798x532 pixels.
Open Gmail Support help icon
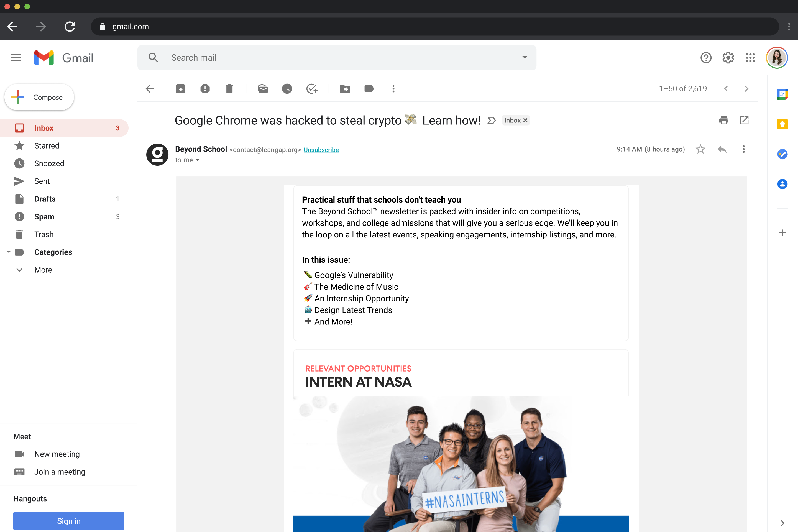point(706,58)
